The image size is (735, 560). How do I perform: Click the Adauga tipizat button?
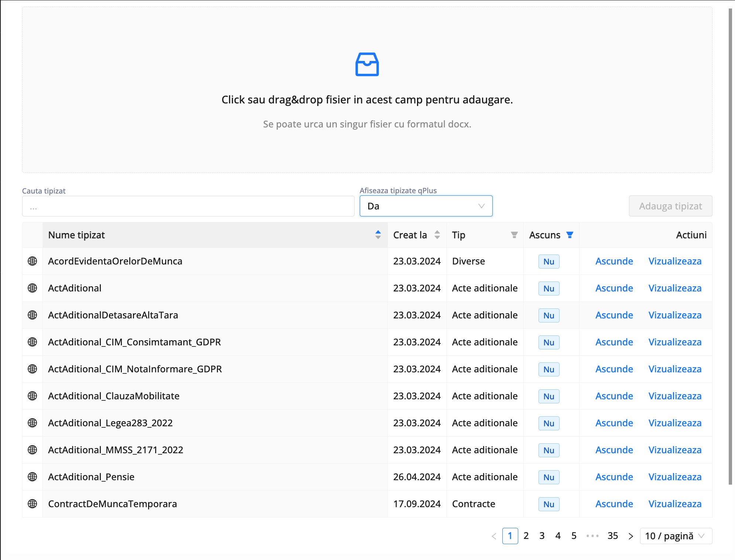(x=670, y=206)
